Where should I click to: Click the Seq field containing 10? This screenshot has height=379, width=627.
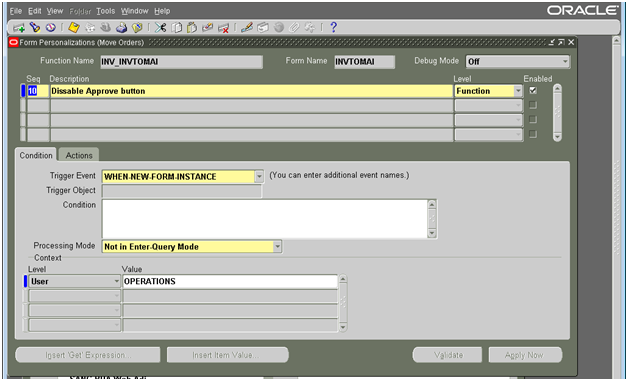click(38, 91)
